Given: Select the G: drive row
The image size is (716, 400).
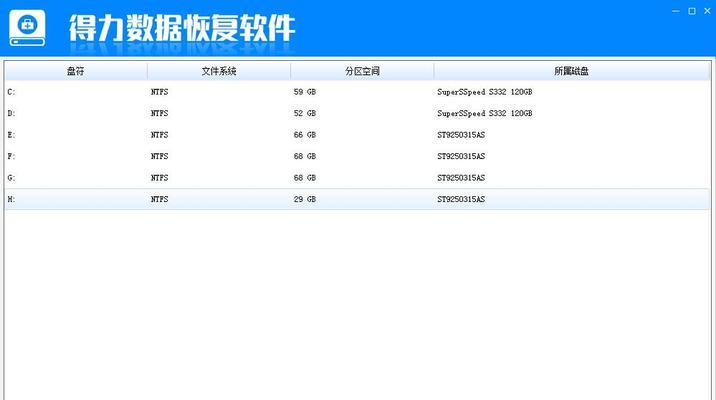Looking at the screenshot, I should coord(358,178).
